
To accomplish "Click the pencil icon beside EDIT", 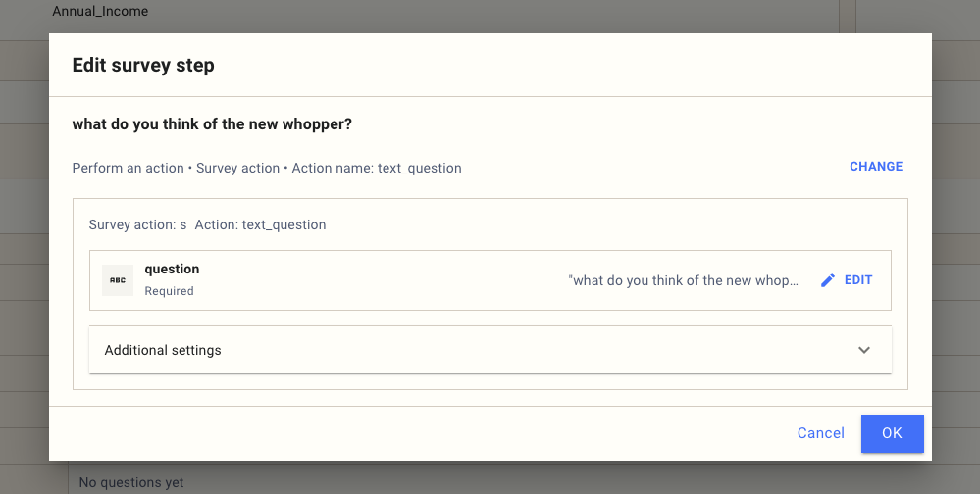I will 828,280.
